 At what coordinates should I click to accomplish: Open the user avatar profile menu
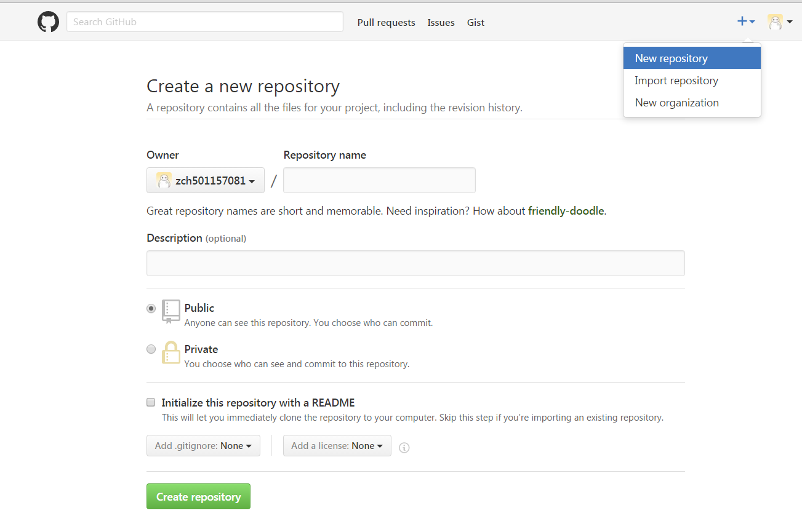[x=780, y=22]
